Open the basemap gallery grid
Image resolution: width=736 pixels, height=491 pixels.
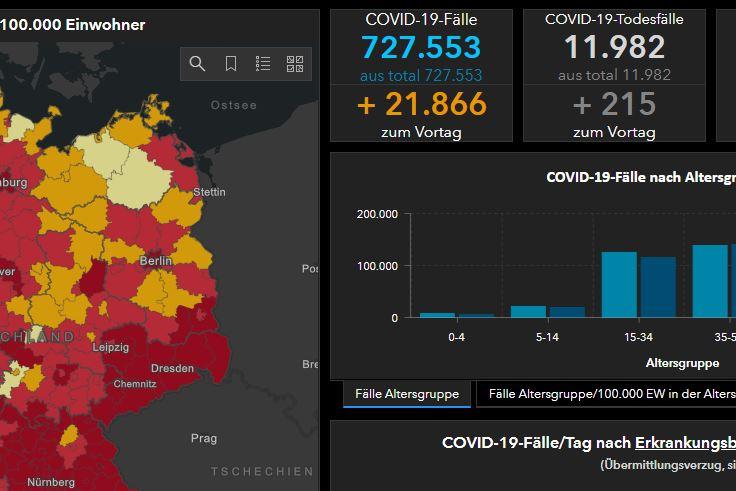tap(295, 64)
